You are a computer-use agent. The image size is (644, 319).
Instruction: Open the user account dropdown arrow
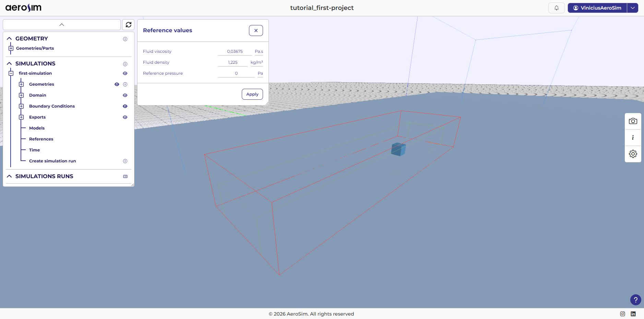632,8
